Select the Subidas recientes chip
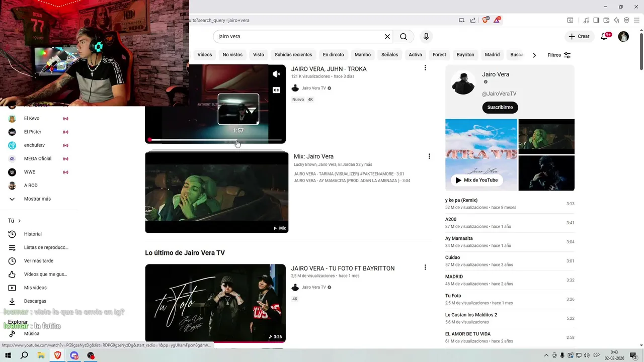This screenshot has height=362, width=644. 293,55
